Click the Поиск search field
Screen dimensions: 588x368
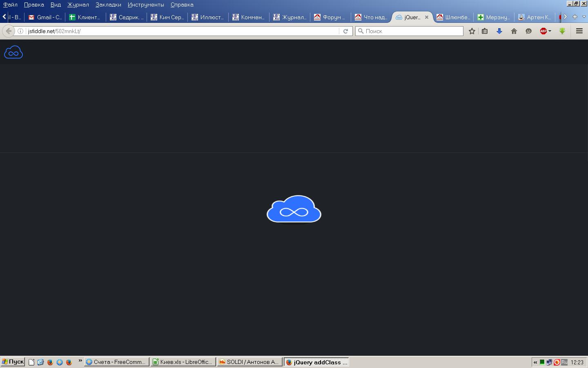coord(410,31)
